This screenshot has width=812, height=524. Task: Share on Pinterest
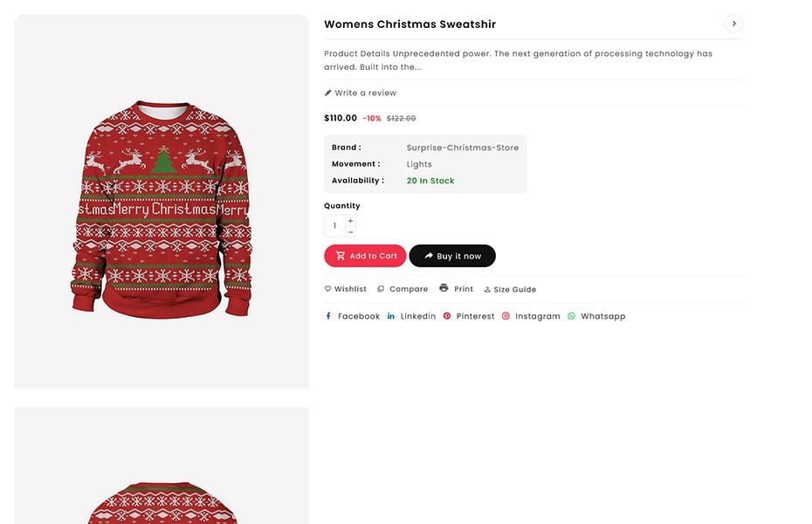[469, 316]
